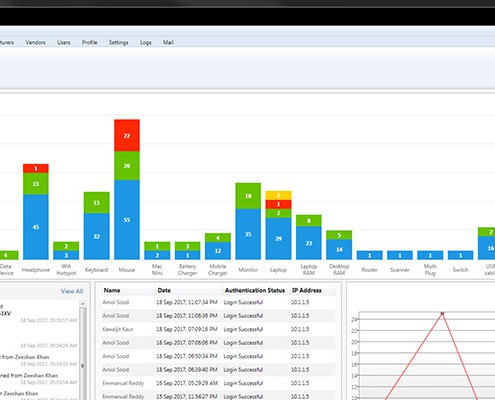Click the 'Headphone' axis label
495x400 pixels.
[x=36, y=270]
